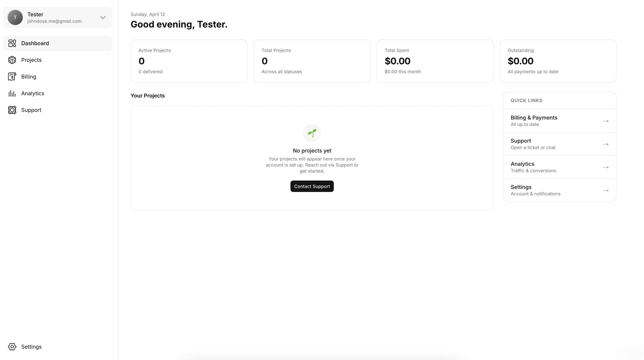Click arrow next to Support quick link
This screenshot has height=360, width=644.
pyautogui.click(x=605, y=144)
